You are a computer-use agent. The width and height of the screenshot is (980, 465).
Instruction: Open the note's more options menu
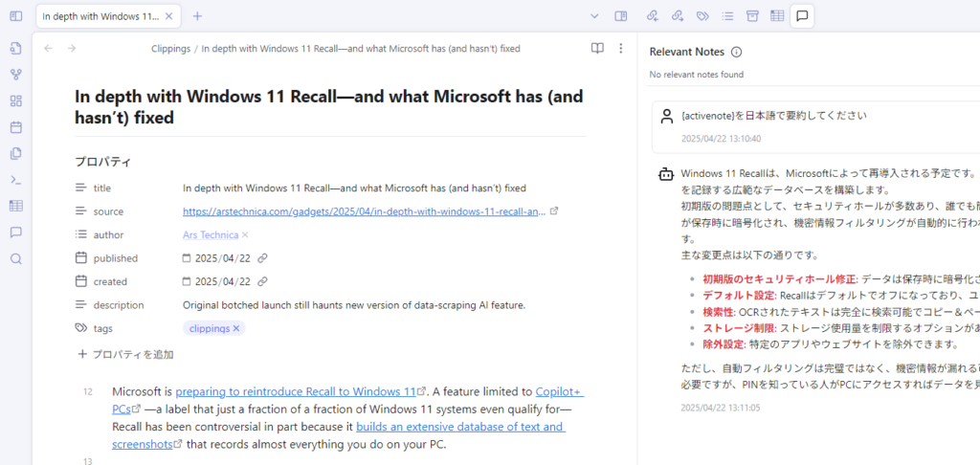click(x=620, y=48)
